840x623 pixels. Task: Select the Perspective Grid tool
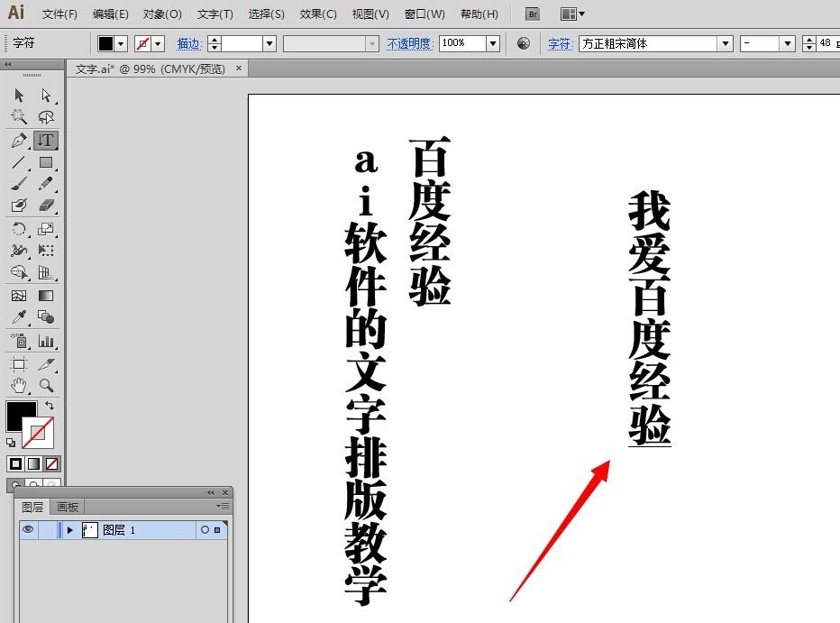coord(46,272)
